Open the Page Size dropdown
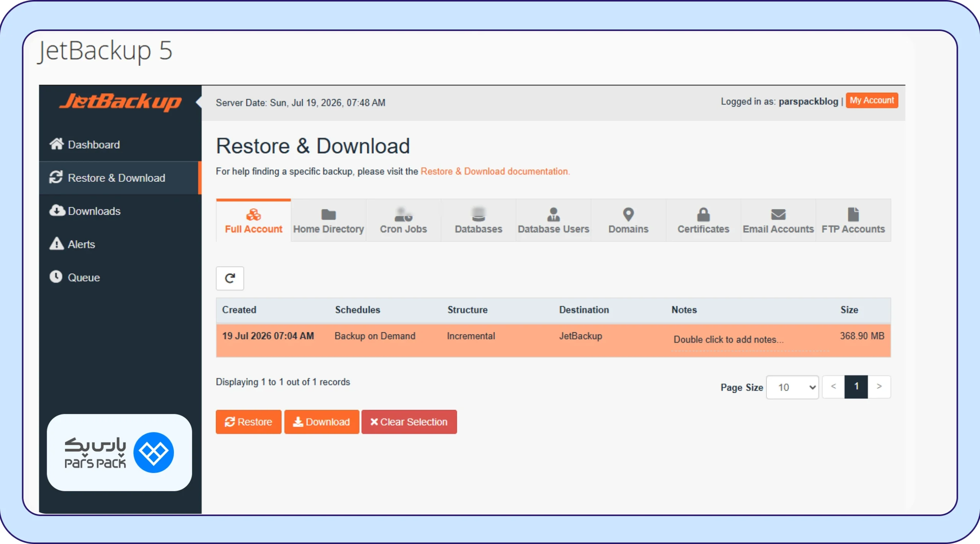The image size is (980, 544). [792, 387]
